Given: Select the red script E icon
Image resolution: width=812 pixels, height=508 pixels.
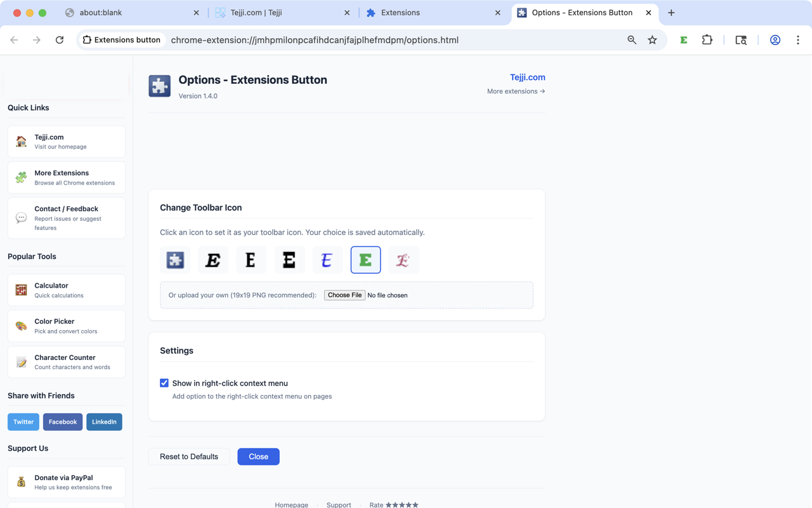Looking at the screenshot, I should tap(403, 260).
